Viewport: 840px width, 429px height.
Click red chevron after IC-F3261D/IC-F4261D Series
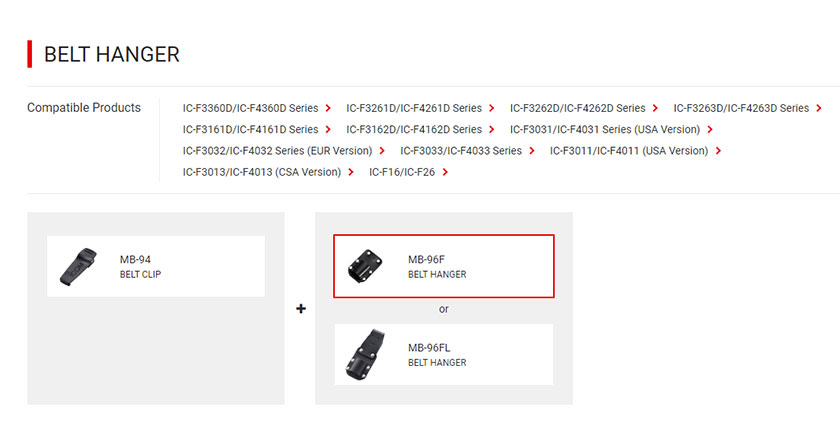tap(491, 108)
